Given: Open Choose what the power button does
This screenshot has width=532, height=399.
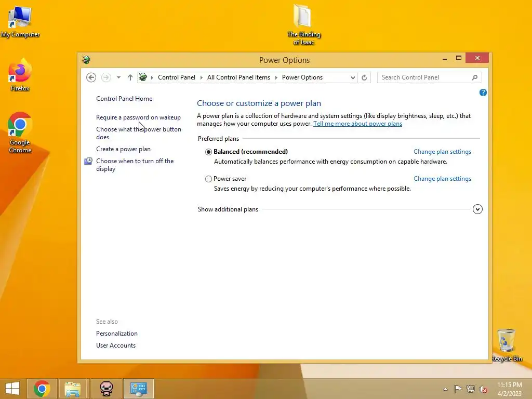Looking at the screenshot, I should click(138, 133).
